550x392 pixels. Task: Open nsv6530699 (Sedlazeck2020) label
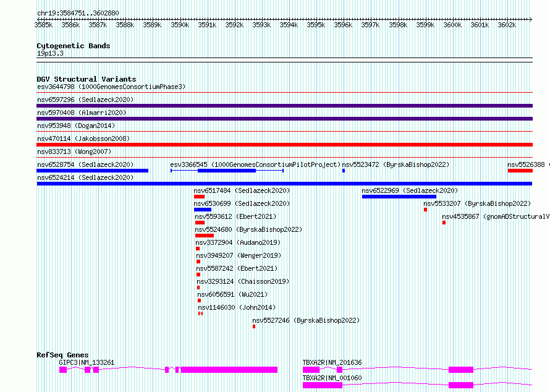[x=242, y=203]
